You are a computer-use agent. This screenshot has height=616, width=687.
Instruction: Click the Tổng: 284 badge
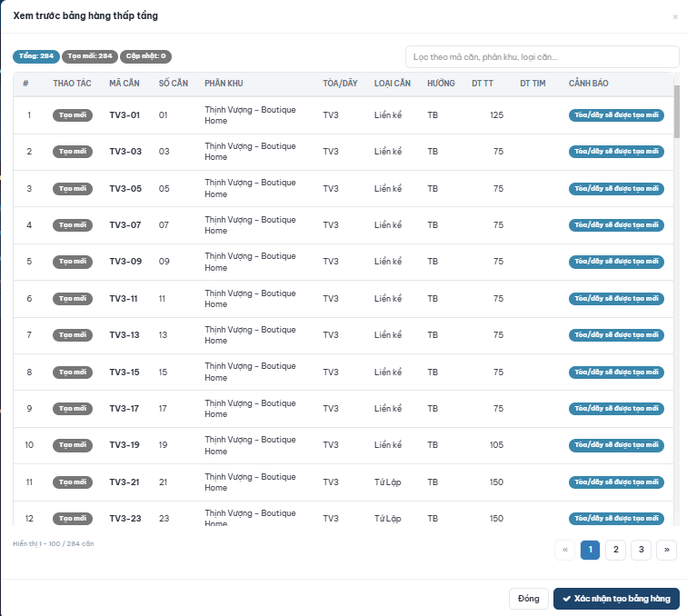(36, 56)
